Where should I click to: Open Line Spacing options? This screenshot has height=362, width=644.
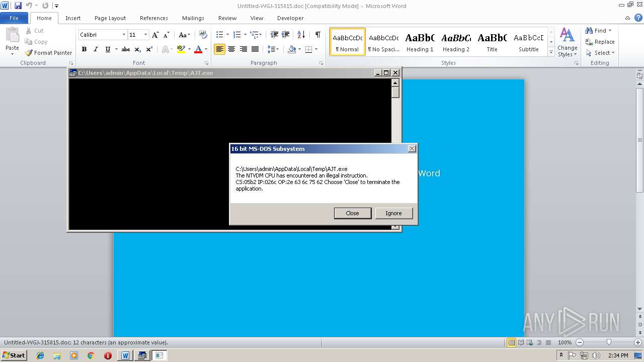(273, 49)
